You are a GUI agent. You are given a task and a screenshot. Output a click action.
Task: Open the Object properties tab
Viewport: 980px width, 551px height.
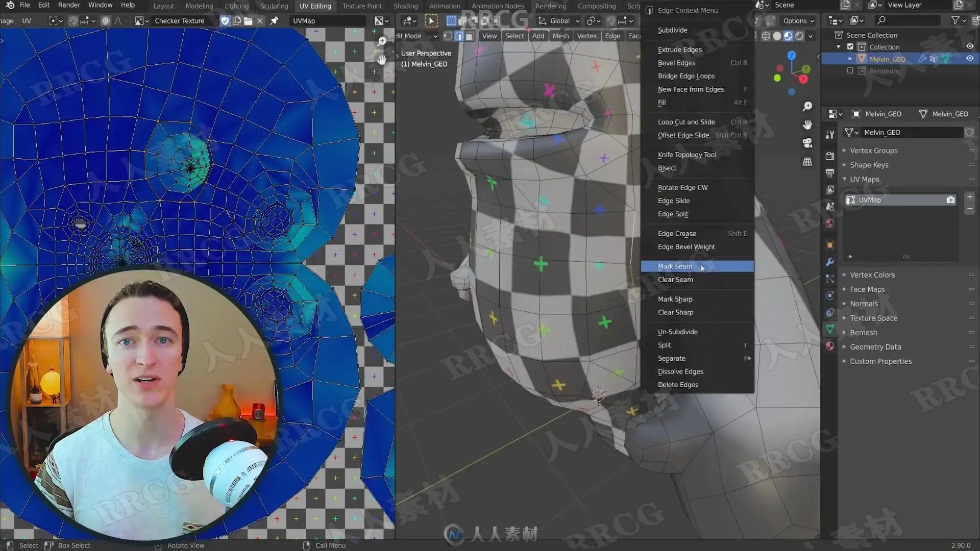click(x=830, y=245)
